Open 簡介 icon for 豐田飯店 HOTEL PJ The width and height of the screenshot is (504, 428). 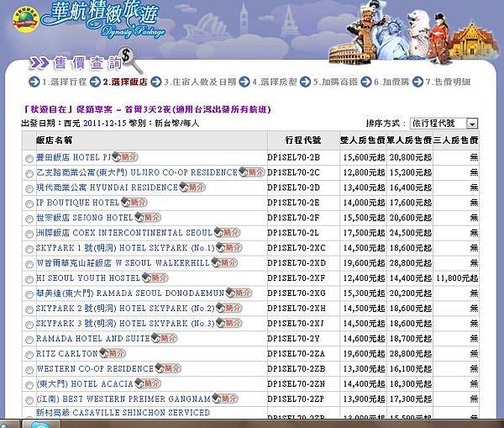[x=125, y=157]
